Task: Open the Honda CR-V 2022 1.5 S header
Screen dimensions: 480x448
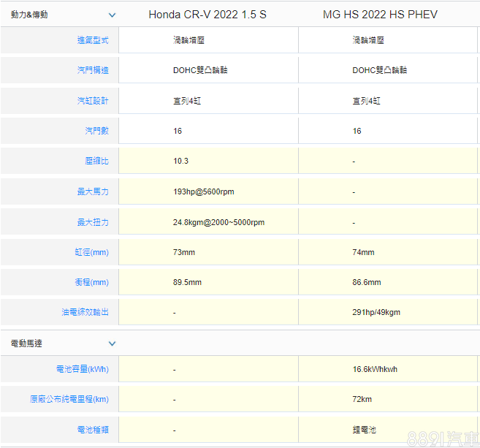Action: tap(207, 15)
